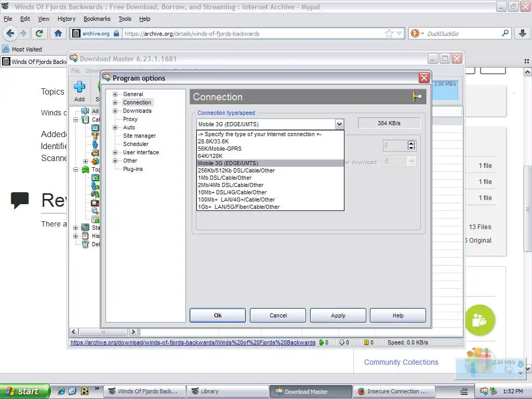
Task: Click the DuckDuckGo search magnifier icon
Action: pyautogui.click(x=505, y=33)
